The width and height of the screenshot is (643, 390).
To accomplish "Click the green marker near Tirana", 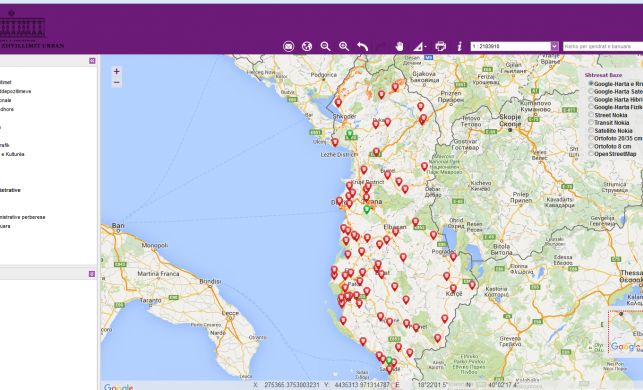I will tap(367, 210).
